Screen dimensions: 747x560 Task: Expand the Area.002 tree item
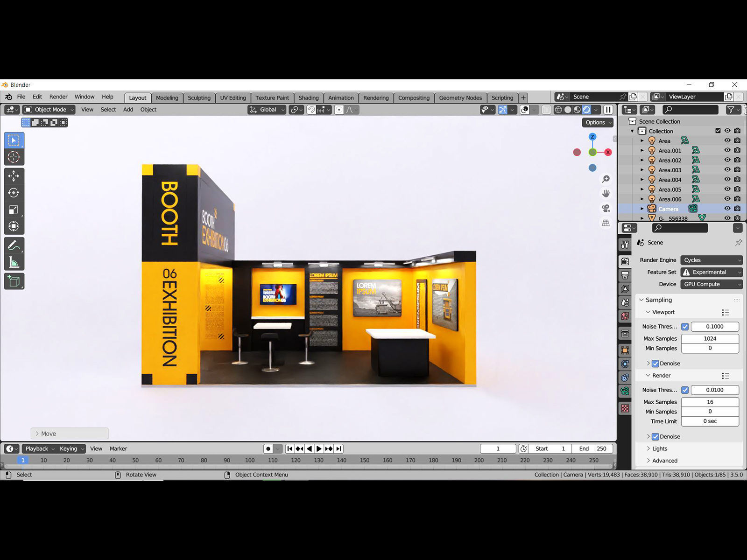[642, 160]
